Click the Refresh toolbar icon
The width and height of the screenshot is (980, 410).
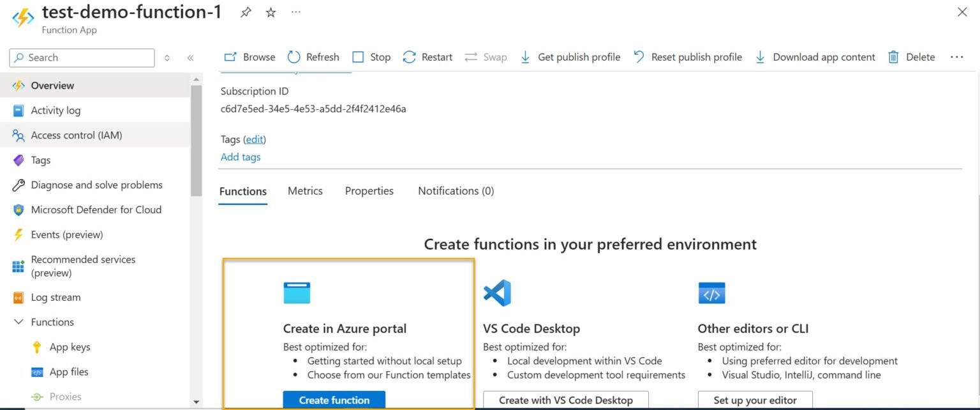[x=293, y=57]
